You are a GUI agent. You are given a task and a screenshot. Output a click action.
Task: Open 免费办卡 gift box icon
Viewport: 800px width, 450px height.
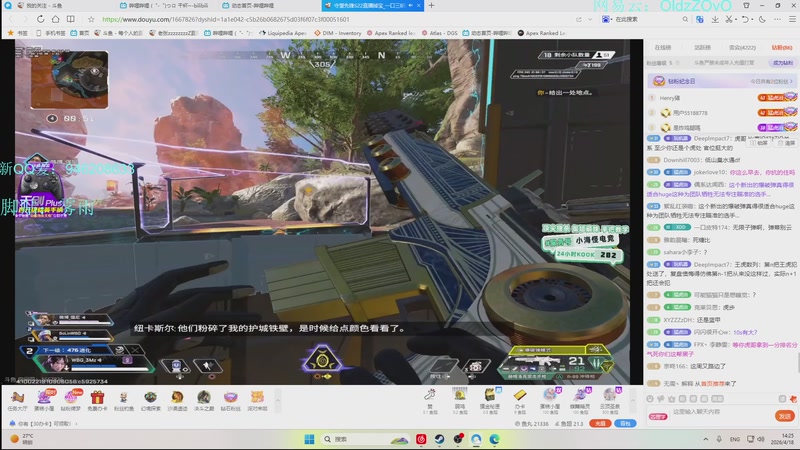[x=97, y=401]
